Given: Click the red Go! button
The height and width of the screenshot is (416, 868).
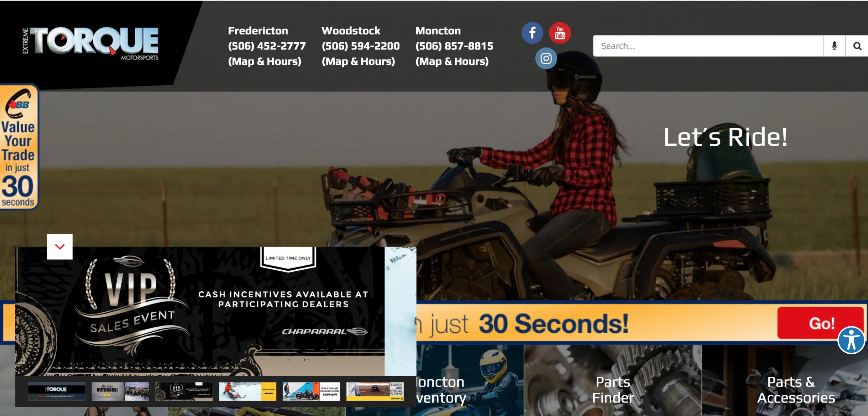Looking at the screenshot, I should (821, 323).
